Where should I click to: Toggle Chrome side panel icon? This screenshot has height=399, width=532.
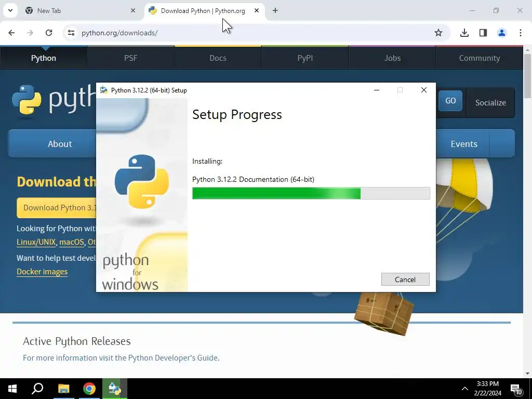pos(483,33)
